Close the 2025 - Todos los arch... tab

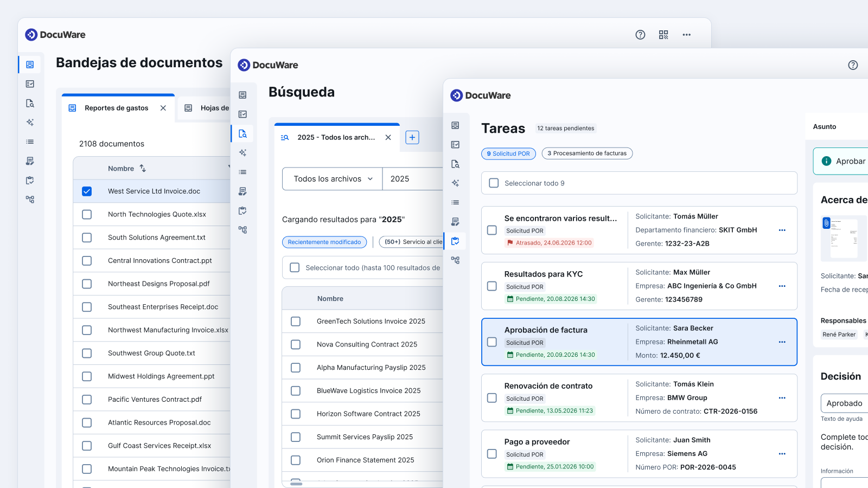pyautogui.click(x=388, y=138)
